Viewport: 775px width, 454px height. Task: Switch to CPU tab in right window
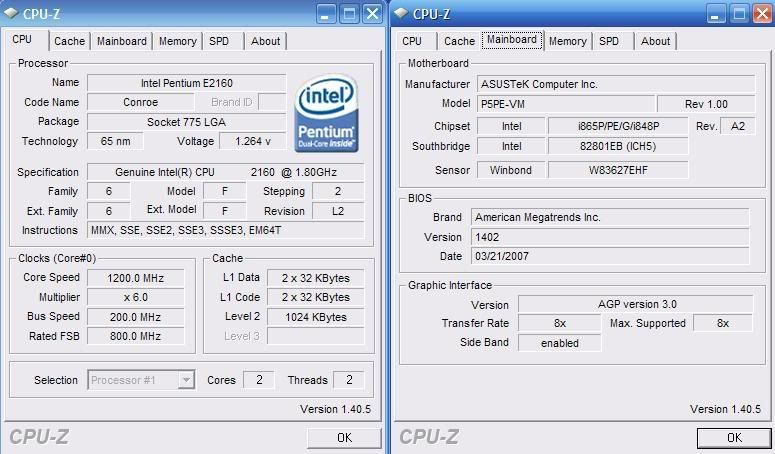[x=412, y=41]
